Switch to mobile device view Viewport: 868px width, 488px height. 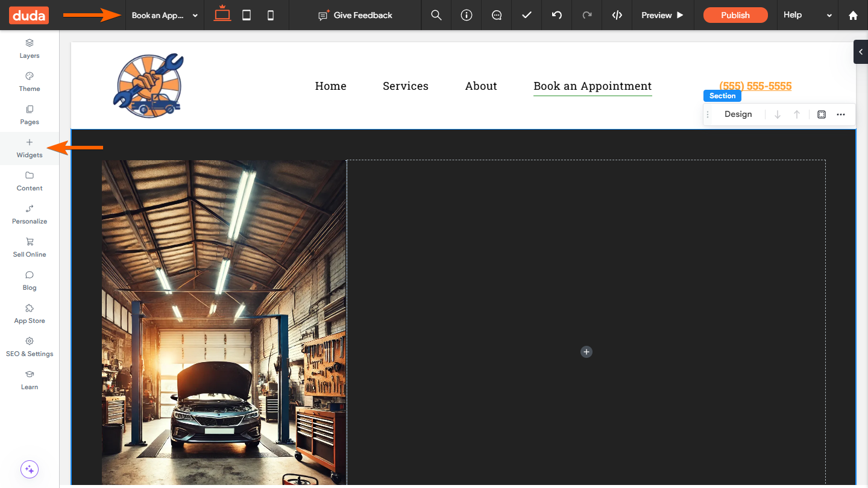click(271, 15)
